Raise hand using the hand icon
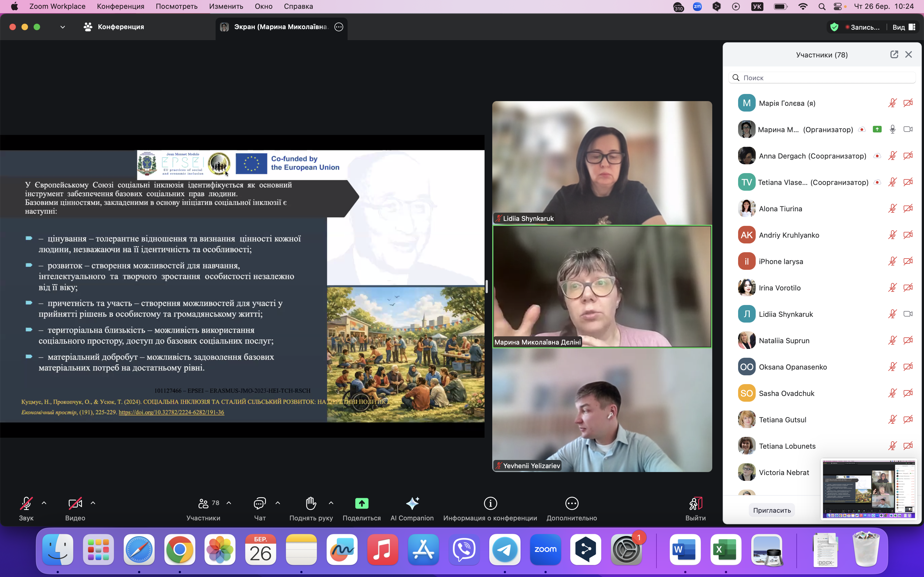924x577 pixels. coord(311,503)
